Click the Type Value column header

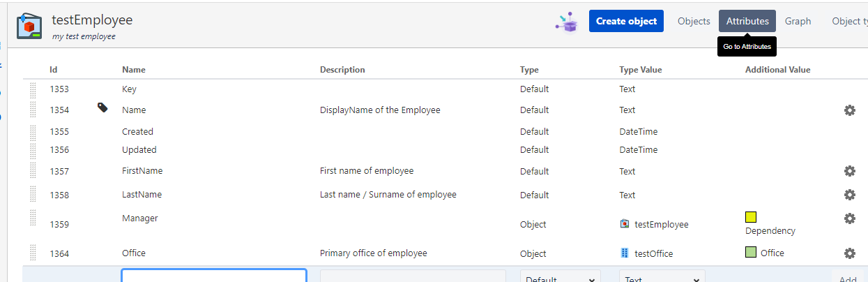(x=641, y=70)
